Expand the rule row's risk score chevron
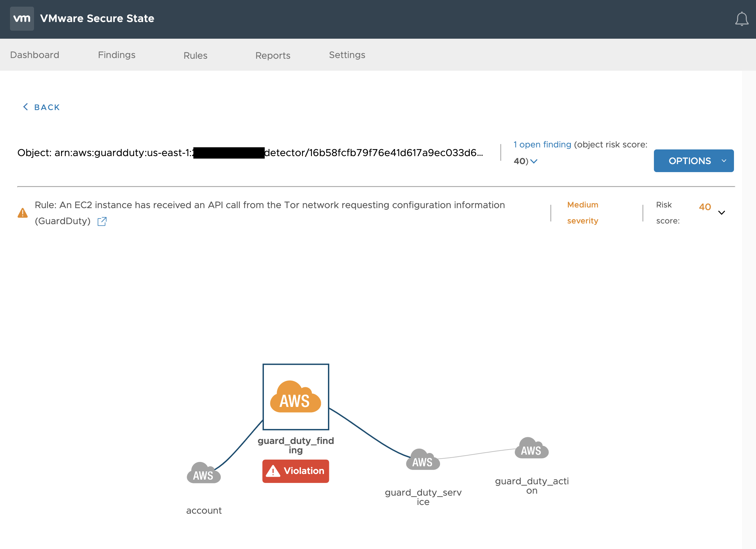The image size is (756, 549). tap(722, 213)
